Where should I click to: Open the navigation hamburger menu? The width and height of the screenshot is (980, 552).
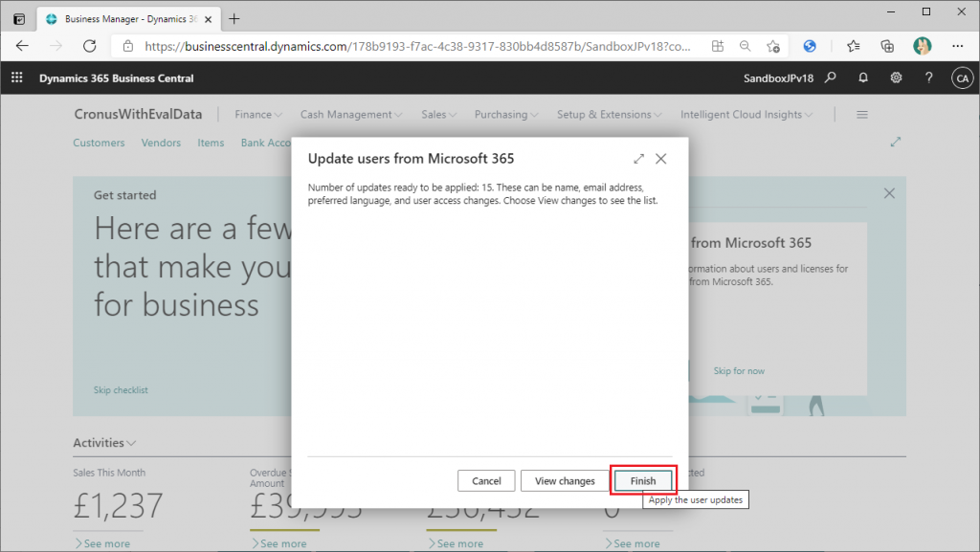[862, 115]
